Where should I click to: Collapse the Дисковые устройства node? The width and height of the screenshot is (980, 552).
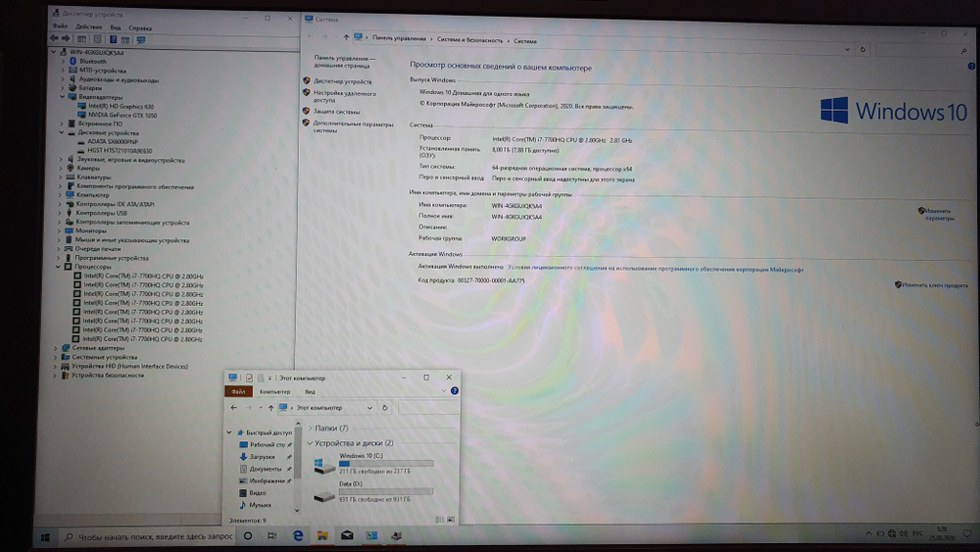click(62, 132)
